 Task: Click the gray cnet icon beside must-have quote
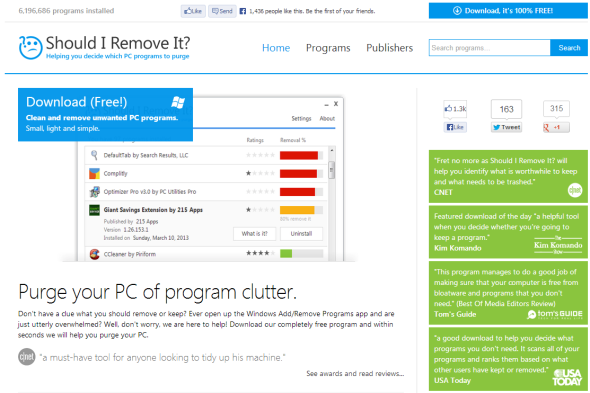27,357
